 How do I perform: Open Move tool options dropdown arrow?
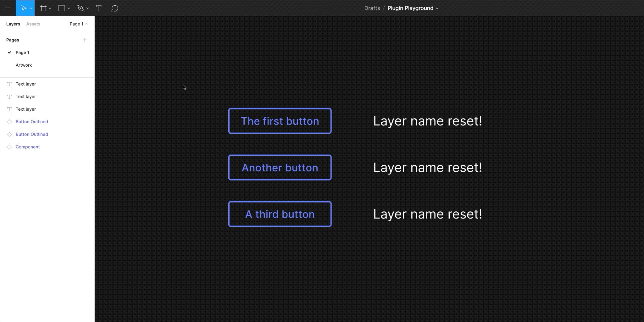click(31, 8)
